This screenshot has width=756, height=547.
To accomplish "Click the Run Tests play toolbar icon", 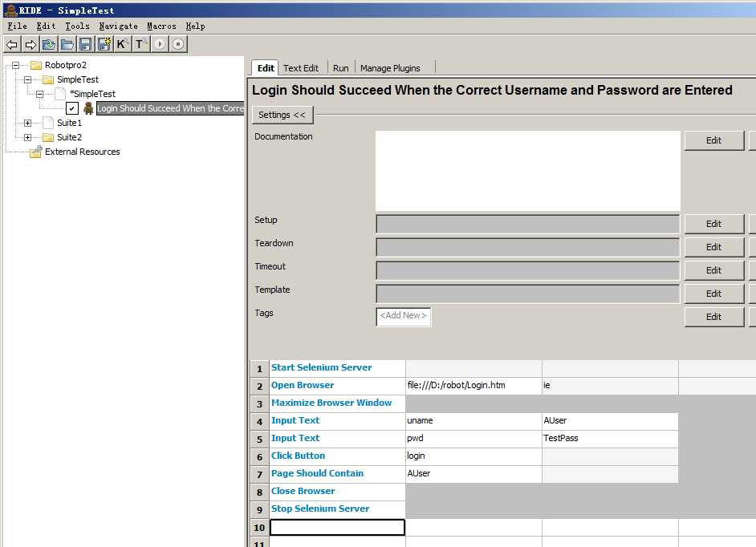I will (160, 45).
